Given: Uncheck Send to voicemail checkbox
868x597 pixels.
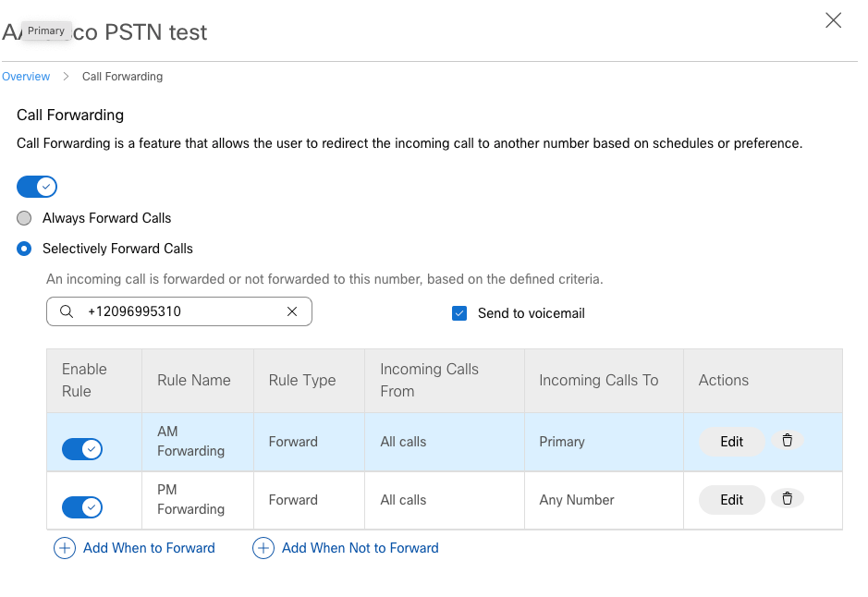Looking at the screenshot, I should pos(459,313).
